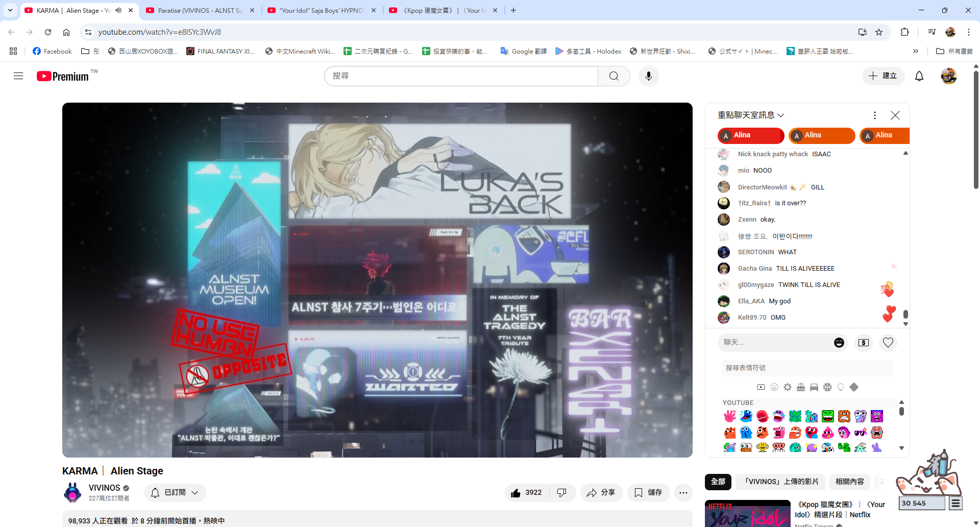Open the Chrome extensions puzzle icon
This screenshot has width=980, height=527.
tap(904, 32)
